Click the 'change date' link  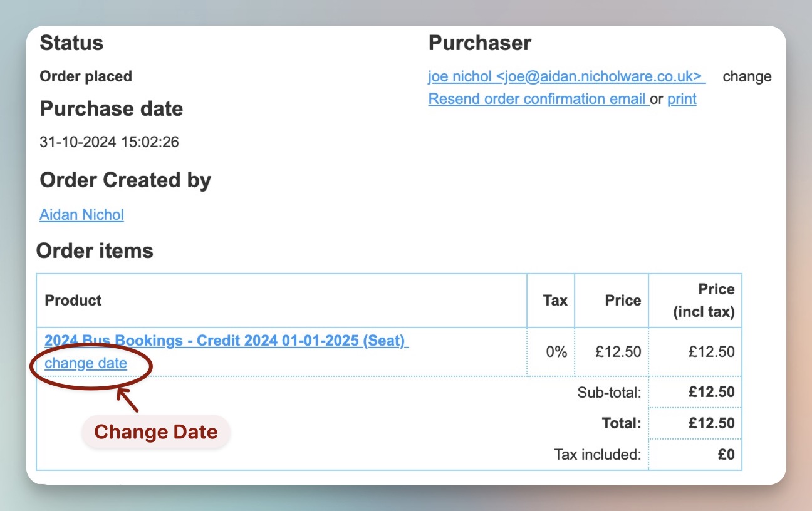86,363
